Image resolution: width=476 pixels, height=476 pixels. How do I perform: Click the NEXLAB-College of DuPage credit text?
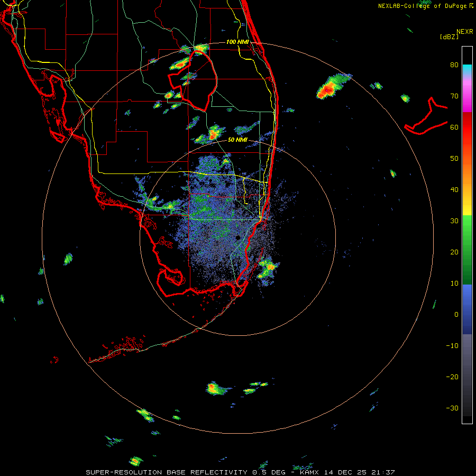pyautogui.click(x=423, y=6)
